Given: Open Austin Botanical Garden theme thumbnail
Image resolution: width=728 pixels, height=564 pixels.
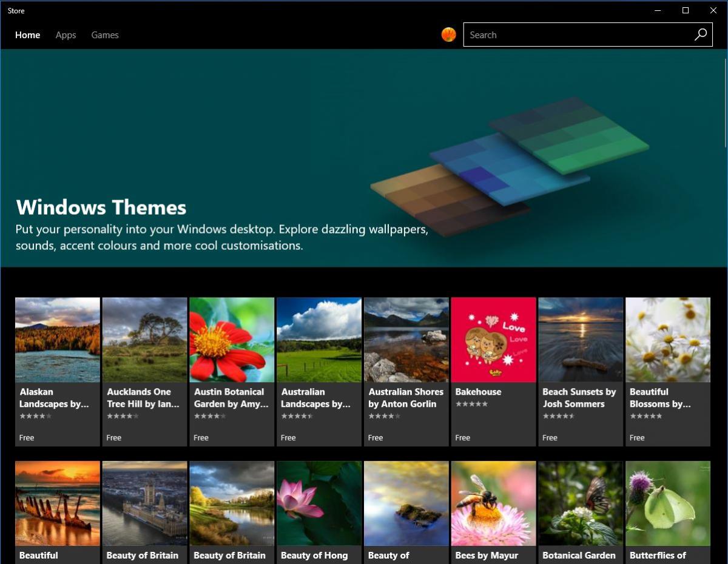Looking at the screenshot, I should [232, 340].
